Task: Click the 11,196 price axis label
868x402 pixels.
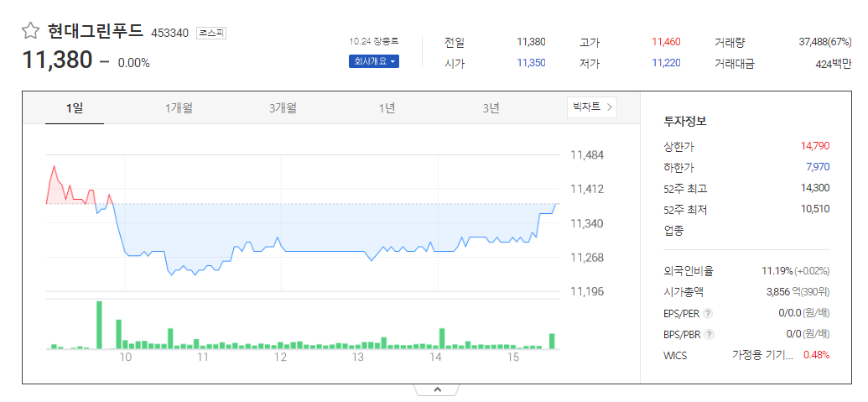Action: pos(587,291)
